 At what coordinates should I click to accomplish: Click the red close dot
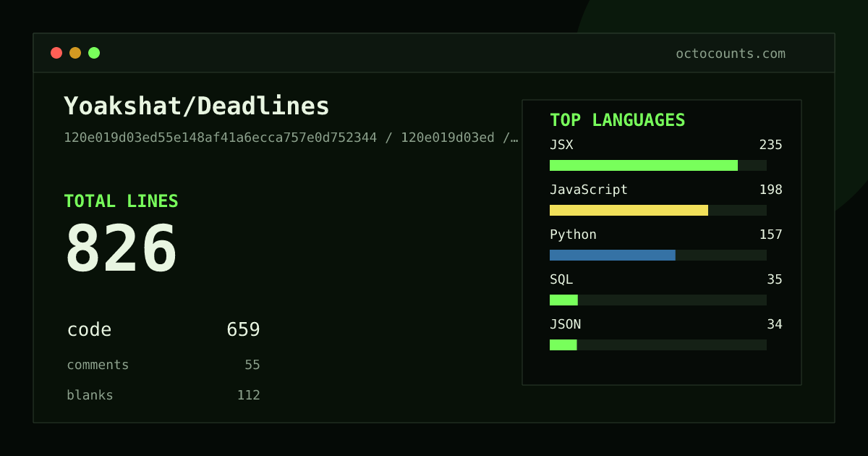(x=56, y=53)
